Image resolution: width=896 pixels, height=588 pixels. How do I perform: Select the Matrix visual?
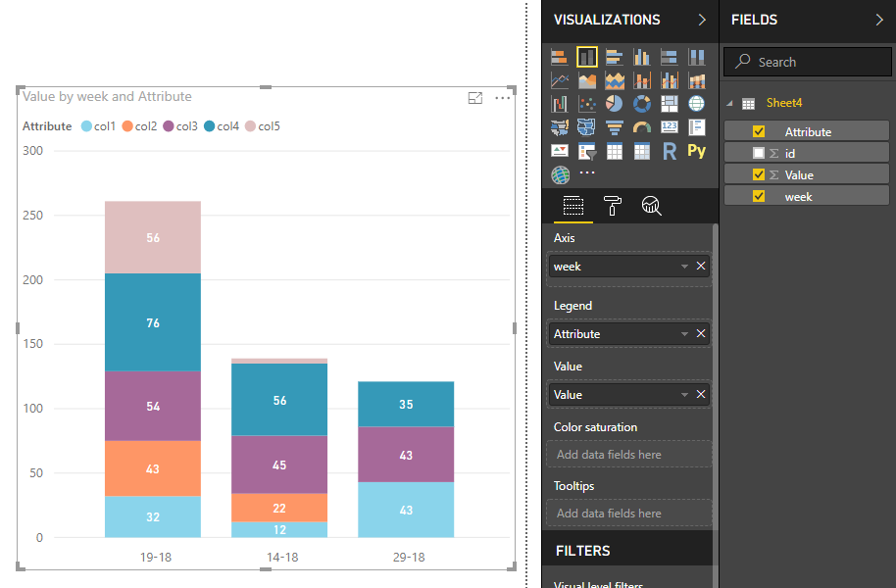[x=642, y=151]
